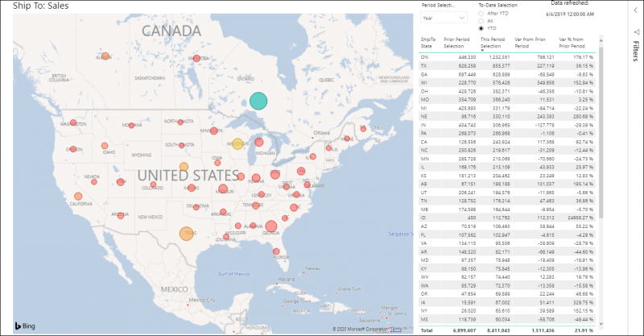Select the North Dakota bubble
Viewport: 644px width, 336px height.
coord(180,122)
